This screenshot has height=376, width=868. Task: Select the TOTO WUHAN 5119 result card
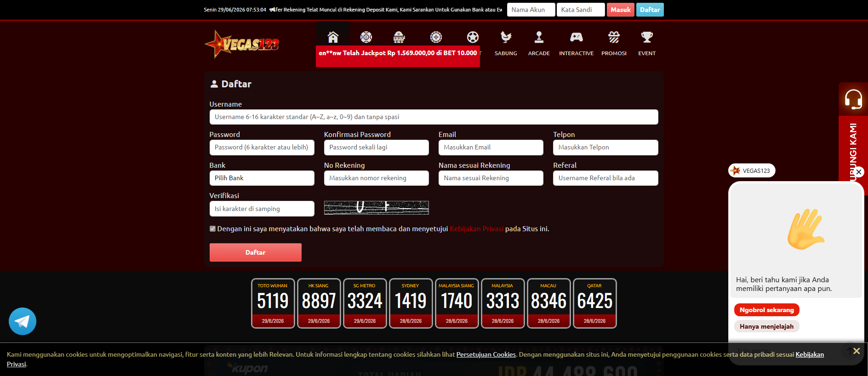[x=273, y=303]
